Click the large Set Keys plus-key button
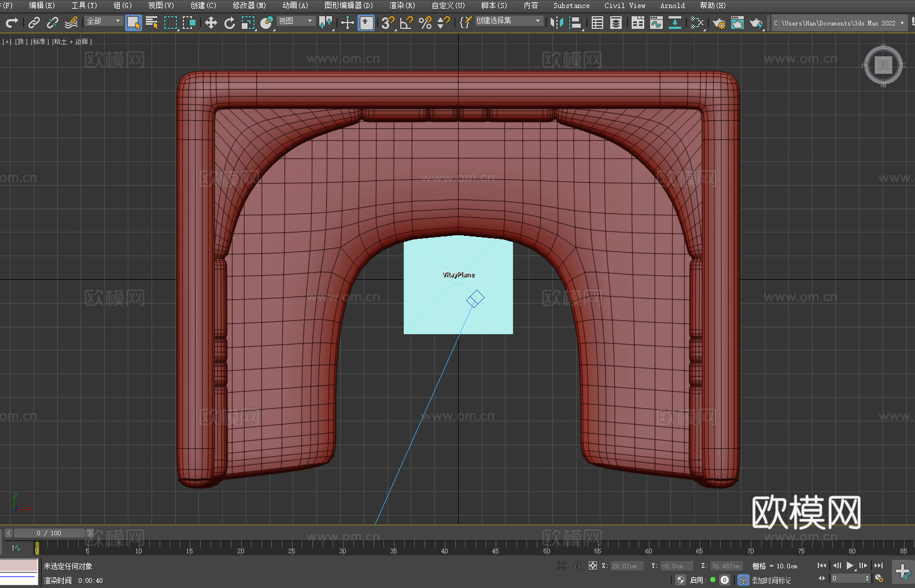915x588 pixels. 902,571
